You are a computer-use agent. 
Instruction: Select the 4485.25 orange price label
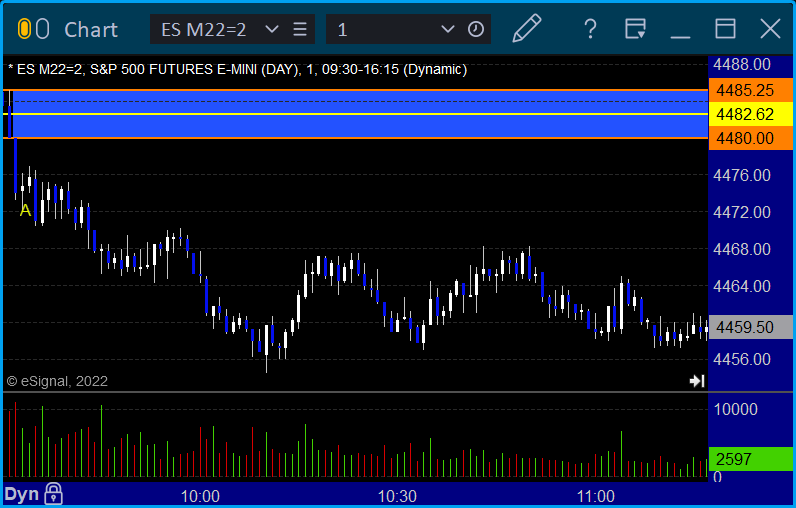tap(750, 90)
